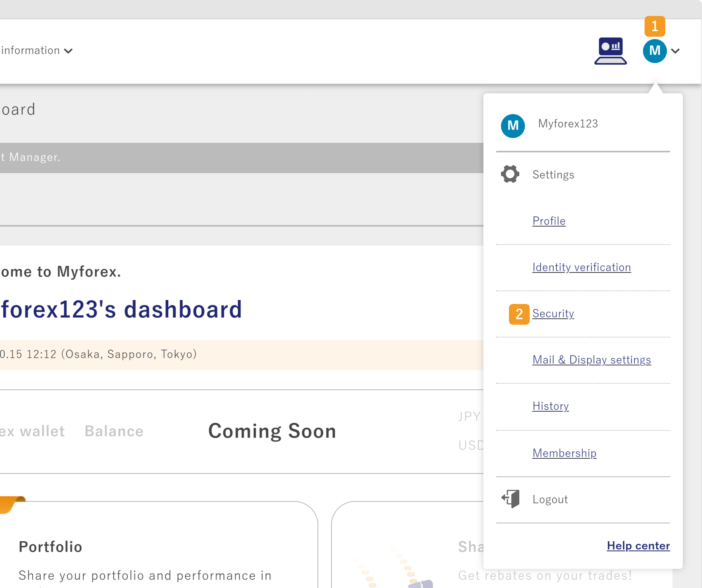Click the trading platform laptop icon
This screenshot has width=702, height=588.
[610, 51]
